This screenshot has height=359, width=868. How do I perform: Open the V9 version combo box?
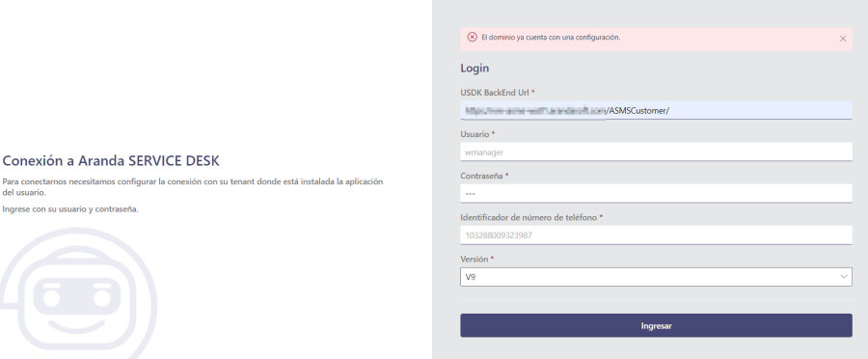(656, 276)
